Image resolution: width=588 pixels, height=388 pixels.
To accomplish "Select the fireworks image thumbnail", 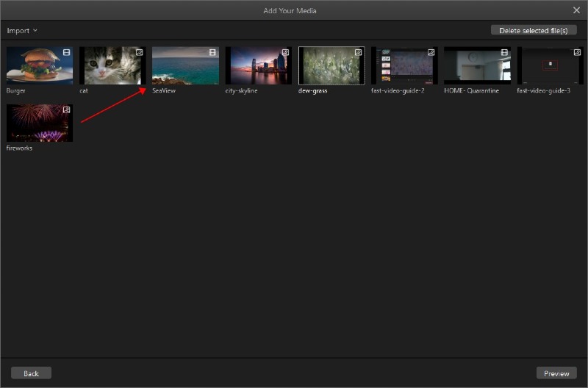I will pos(40,123).
